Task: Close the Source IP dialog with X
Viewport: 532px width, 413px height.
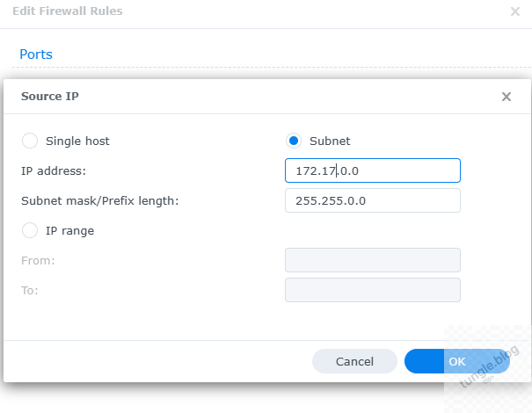Action: (506, 97)
